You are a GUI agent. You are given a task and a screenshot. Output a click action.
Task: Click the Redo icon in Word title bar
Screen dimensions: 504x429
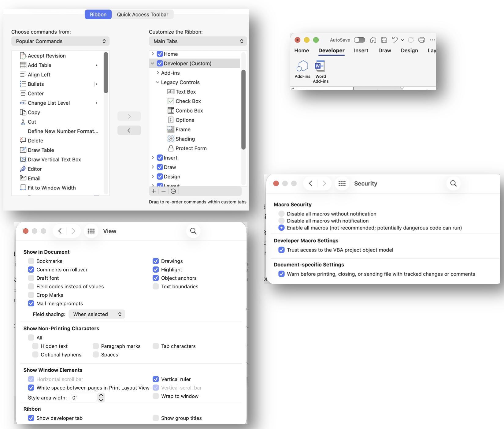pos(411,40)
